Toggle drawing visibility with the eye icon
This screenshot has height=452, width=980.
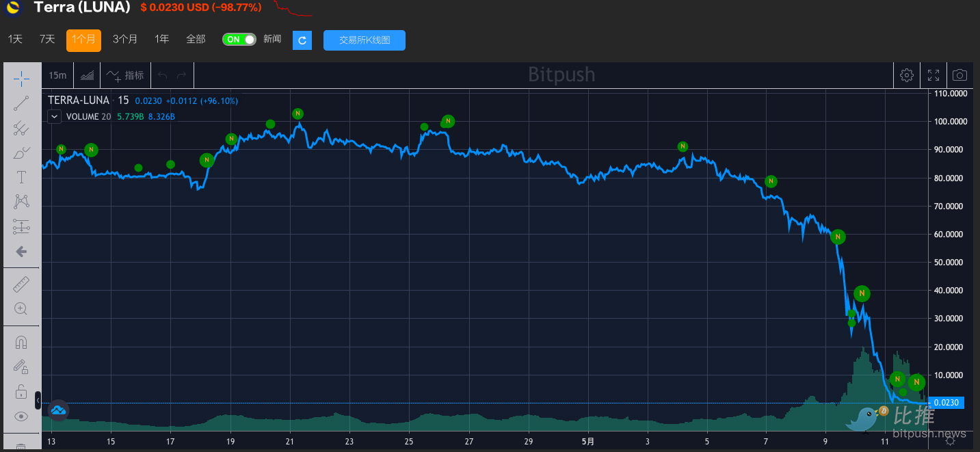click(x=21, y=416)
